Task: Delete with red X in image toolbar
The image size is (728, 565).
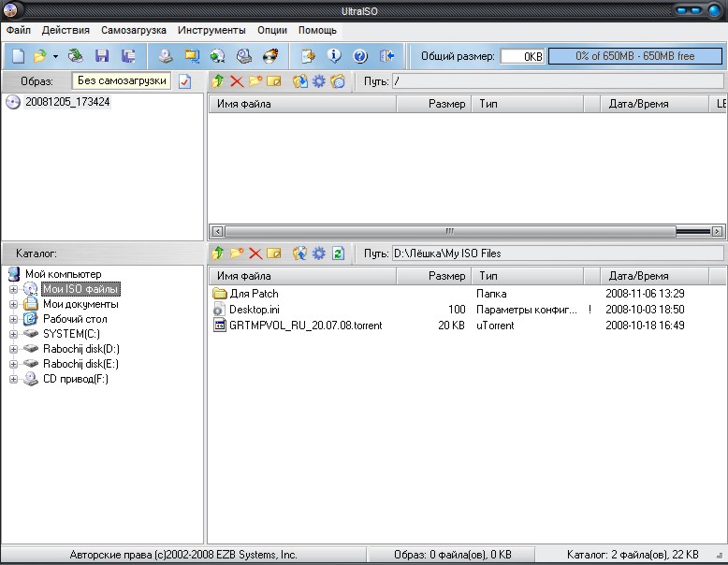Action: tap(237, 81)
